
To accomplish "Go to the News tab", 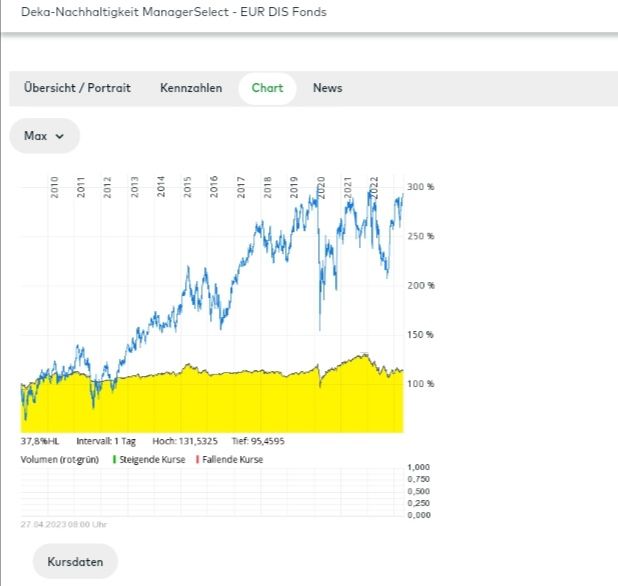I will (x=327, y=88).
